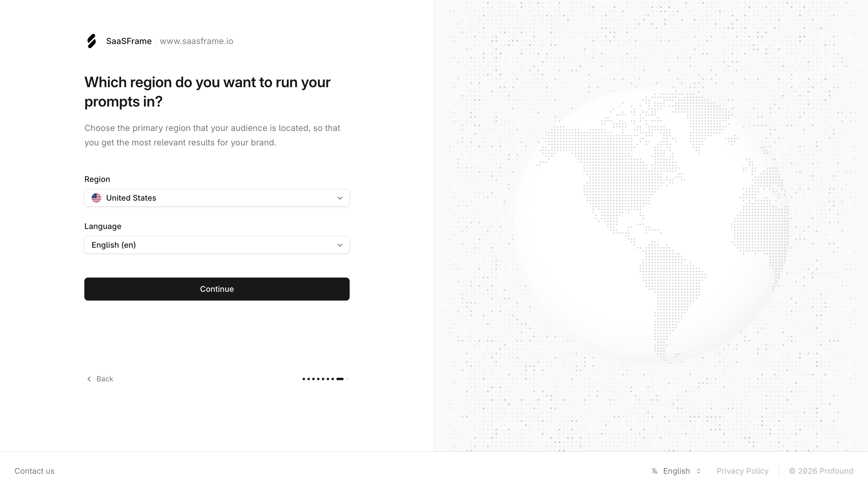Click the SaaSFrame logo icon
The image size is (868, 490).
[92, 41]
